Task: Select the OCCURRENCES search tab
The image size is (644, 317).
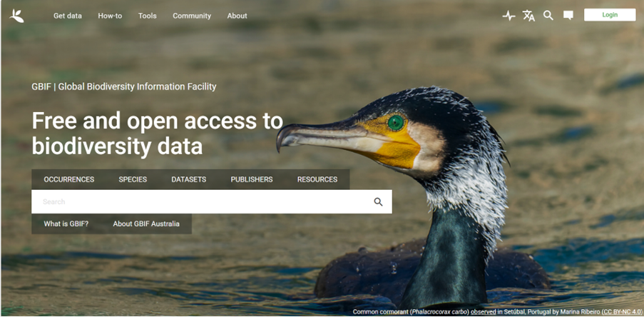Action: (x=69, y=179)
